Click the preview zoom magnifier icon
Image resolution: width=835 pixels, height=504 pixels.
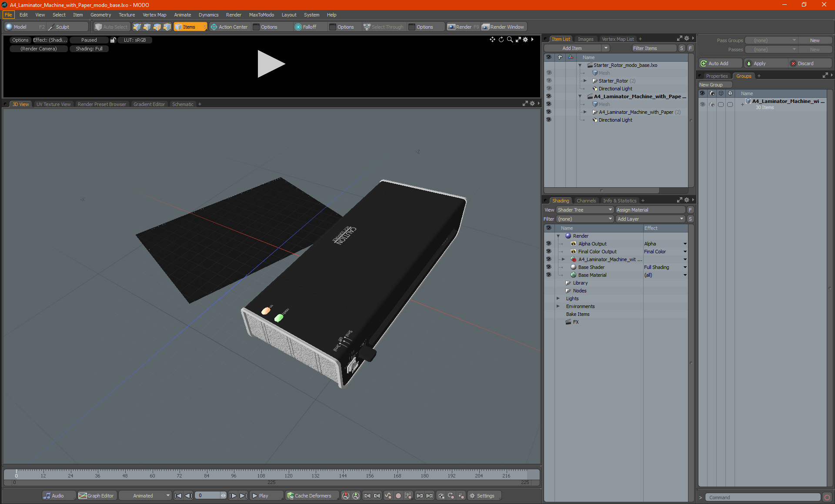(x=510, y=40)
